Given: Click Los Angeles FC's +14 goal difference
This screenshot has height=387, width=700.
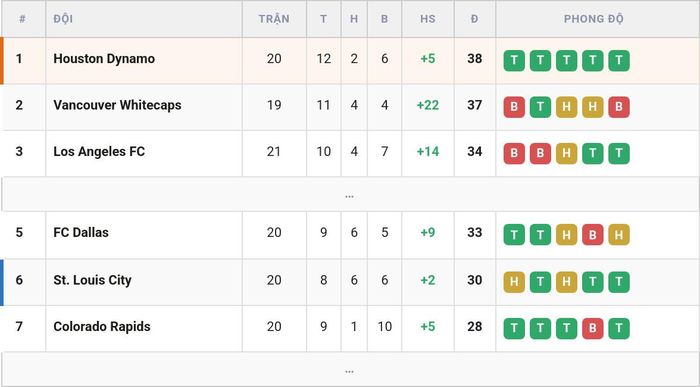Looking at the screenshot, I should tap(428, 151).
